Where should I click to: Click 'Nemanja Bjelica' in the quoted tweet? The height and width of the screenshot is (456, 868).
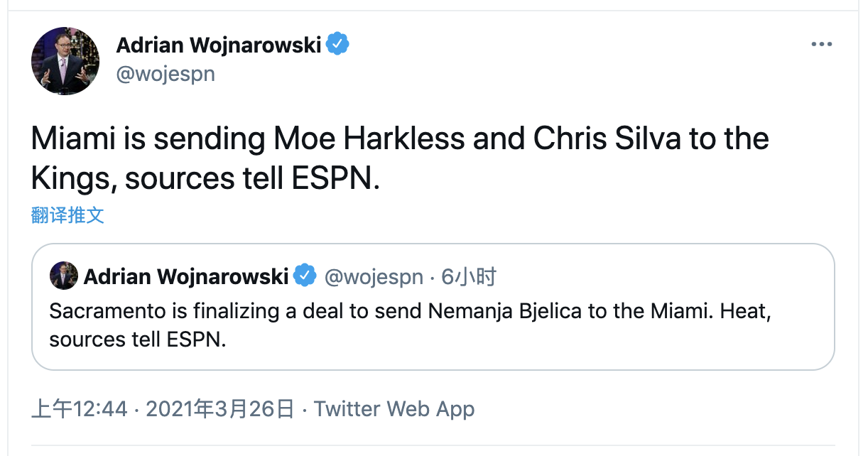tap(507, 312)
